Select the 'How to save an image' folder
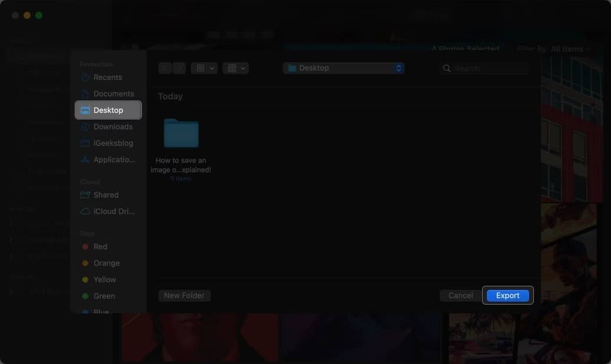 [x=181, y=149]
